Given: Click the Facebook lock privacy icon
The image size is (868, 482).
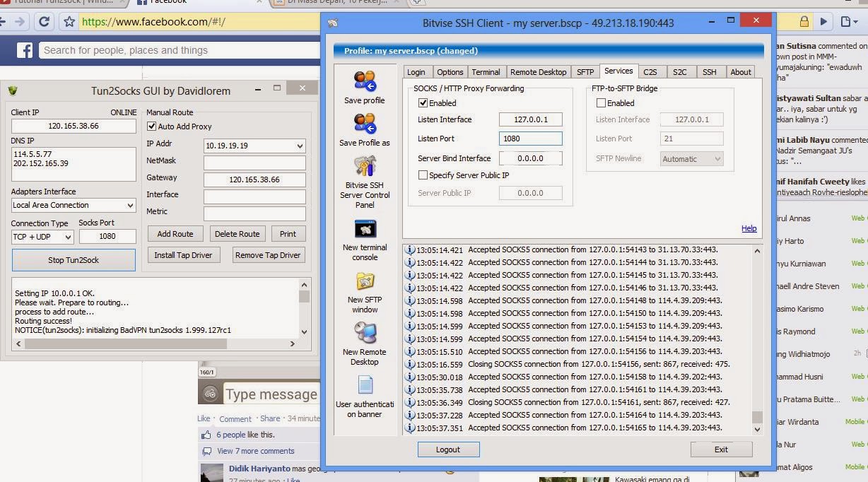Looking at the screenshot, I should [x=804, y=22].
